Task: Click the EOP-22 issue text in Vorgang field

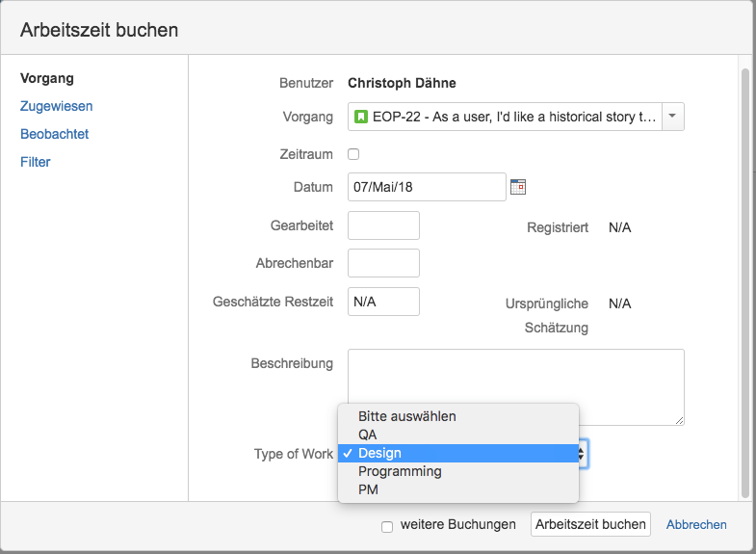Action: tap(514, 117)
